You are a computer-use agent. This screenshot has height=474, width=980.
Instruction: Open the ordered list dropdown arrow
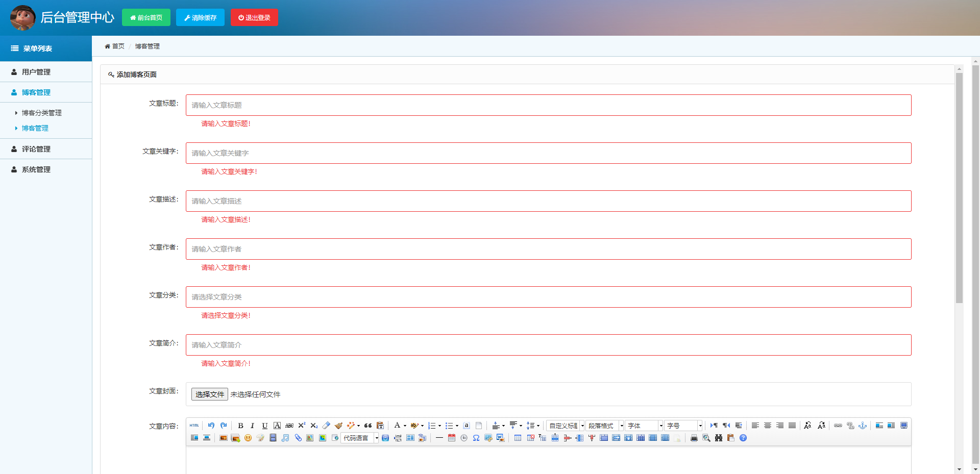click(439, 426)
